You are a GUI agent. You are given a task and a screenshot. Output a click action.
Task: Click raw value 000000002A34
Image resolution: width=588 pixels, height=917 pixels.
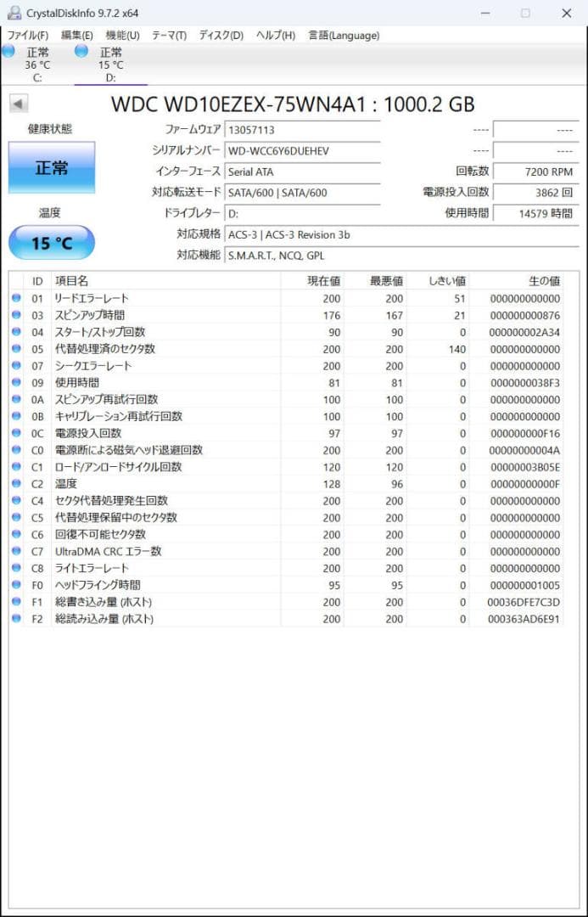pyautogui.click(x=525, y=332)
